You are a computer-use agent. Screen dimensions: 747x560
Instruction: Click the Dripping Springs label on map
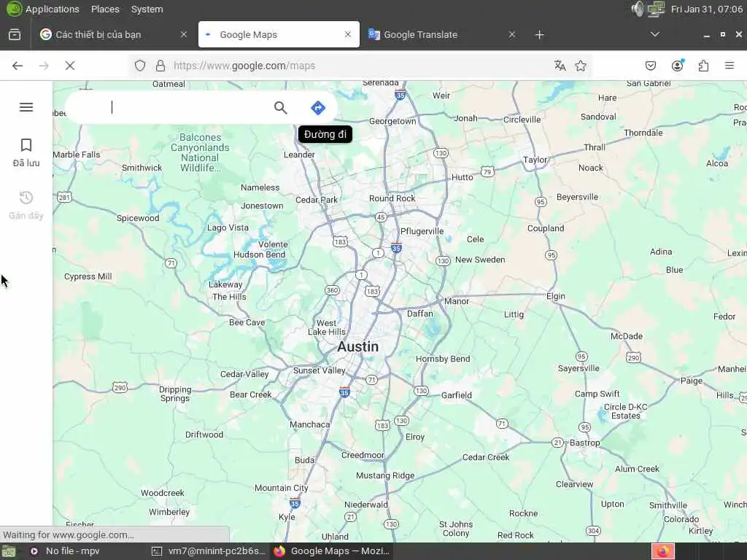click(175, 394)
